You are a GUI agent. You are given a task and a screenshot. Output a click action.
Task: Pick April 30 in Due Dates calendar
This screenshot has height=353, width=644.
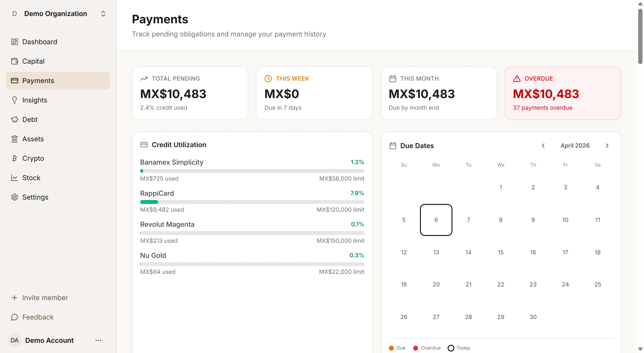tap(533, 317)
